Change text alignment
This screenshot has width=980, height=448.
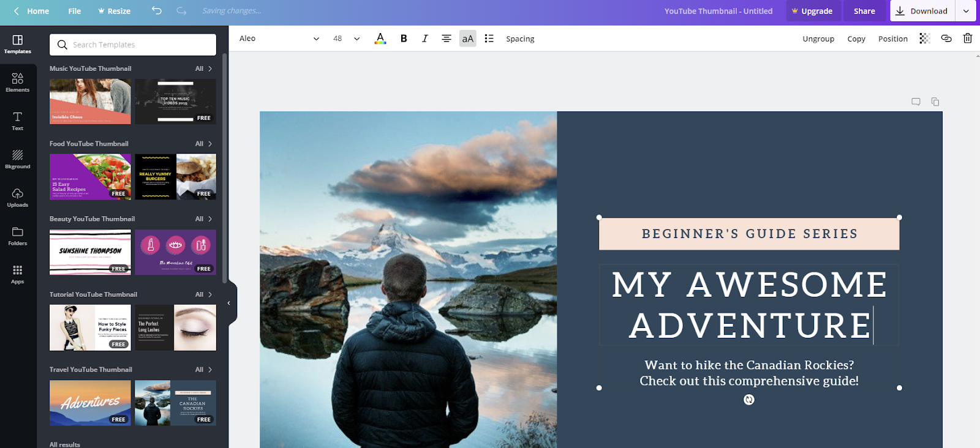click(x=447, y=39)
